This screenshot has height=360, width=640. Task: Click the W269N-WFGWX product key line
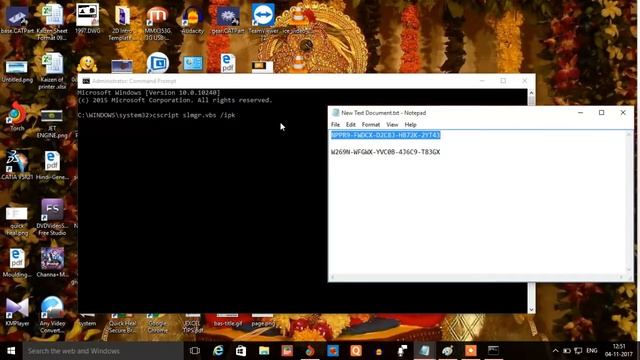point(386,152)
